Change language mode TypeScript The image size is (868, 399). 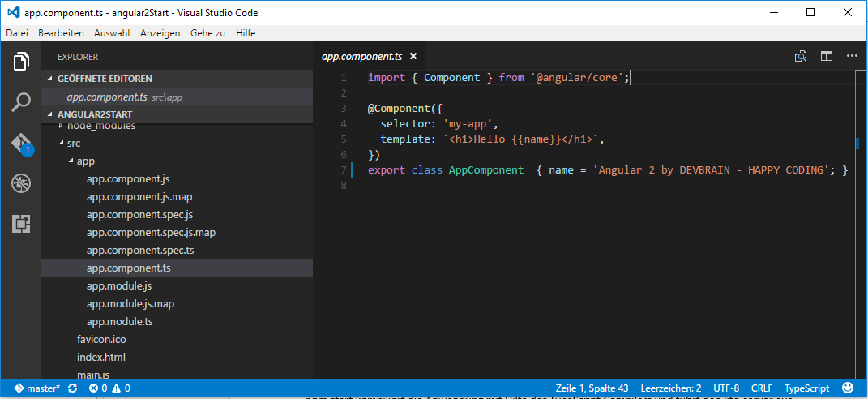tap(806, 388)
